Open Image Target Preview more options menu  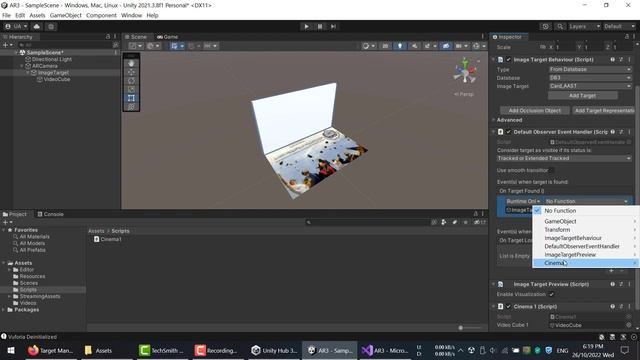[x=629, y=284]
